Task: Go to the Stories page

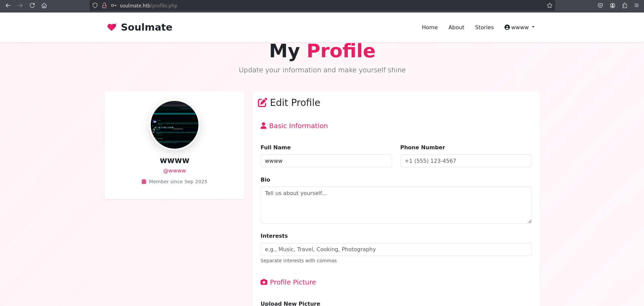Action: point(484,27)
